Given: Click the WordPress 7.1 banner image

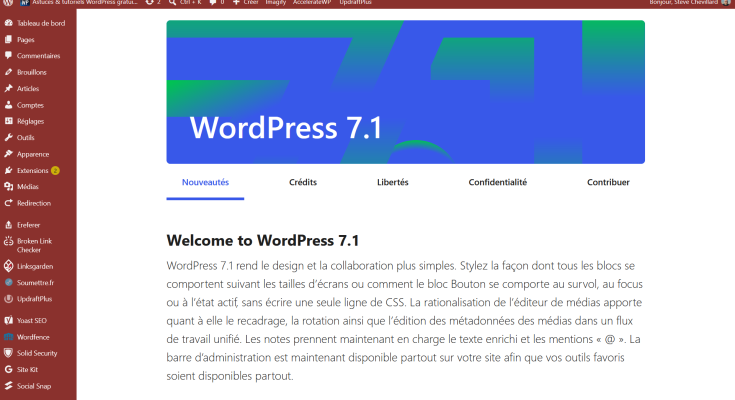Looking at the screenshot, I should click(x=405, y=92).
